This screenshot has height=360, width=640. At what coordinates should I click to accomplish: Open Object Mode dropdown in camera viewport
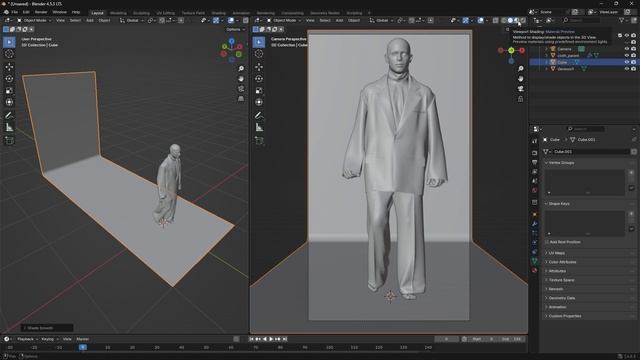click(x=284, y=20)
